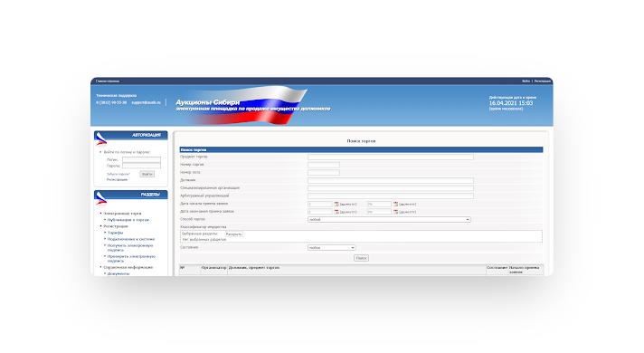Click the Аукционы Сибири logo banner
The width and height of the screenshot is (644, 353).
[x=252, y=105]
